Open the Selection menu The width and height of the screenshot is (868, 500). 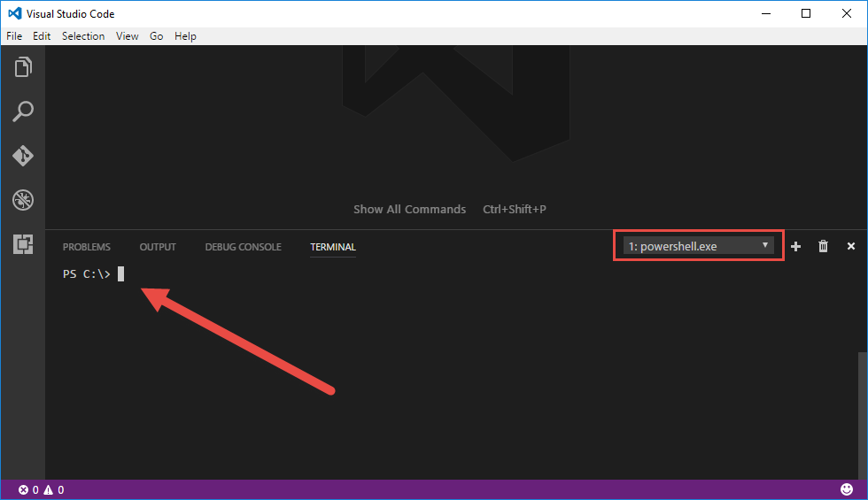pyautogui.click(x=83, y=36)
